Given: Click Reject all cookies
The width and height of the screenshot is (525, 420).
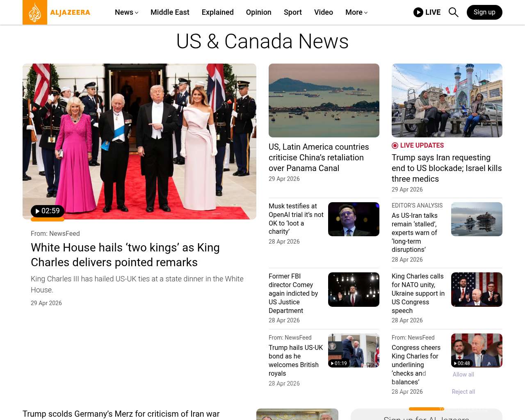Looking at the screenshot, I should [x=463, y=392].
